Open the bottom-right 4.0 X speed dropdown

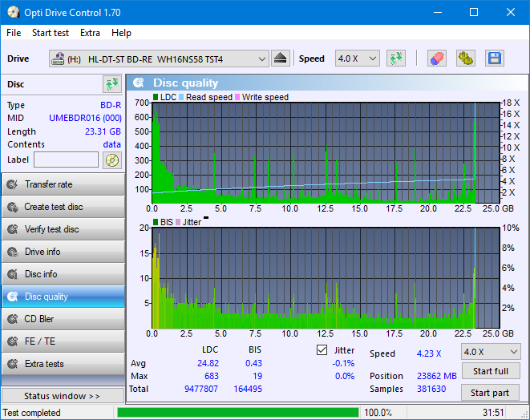click(491, 352)
